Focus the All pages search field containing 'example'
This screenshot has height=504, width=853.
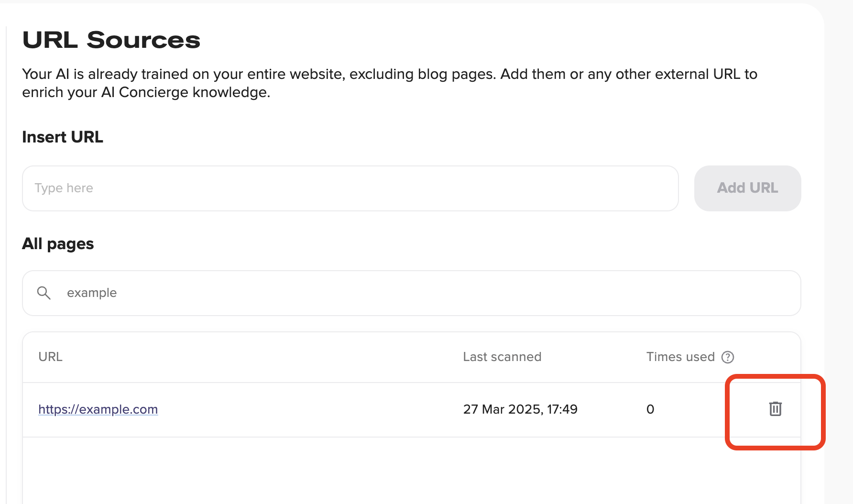411,293
